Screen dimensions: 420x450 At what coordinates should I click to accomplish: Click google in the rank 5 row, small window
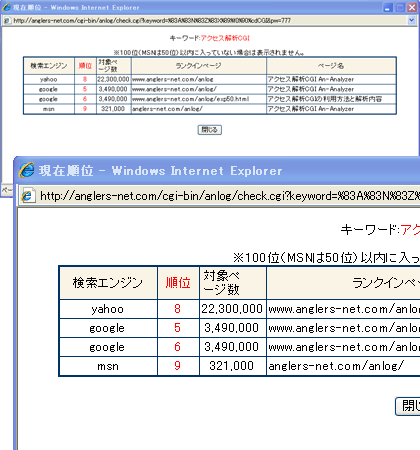49,89
